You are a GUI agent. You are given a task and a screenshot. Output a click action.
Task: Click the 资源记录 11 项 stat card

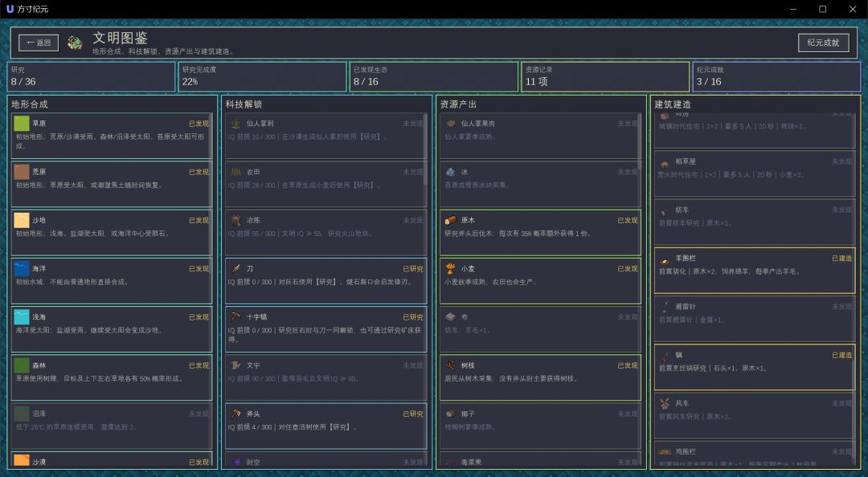(x=605, y=76)
